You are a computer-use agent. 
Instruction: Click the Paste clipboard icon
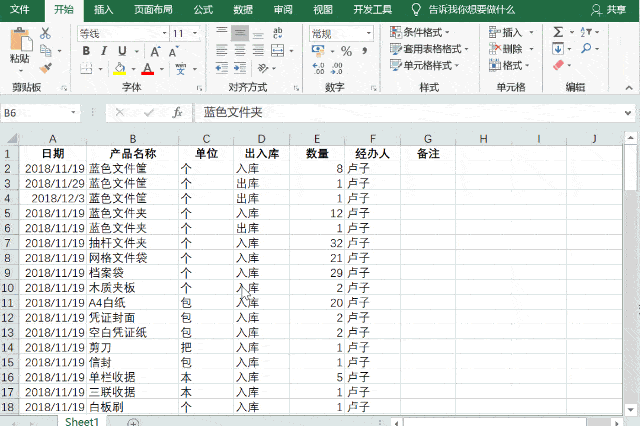pyautogui.click(x=21, y=40)
